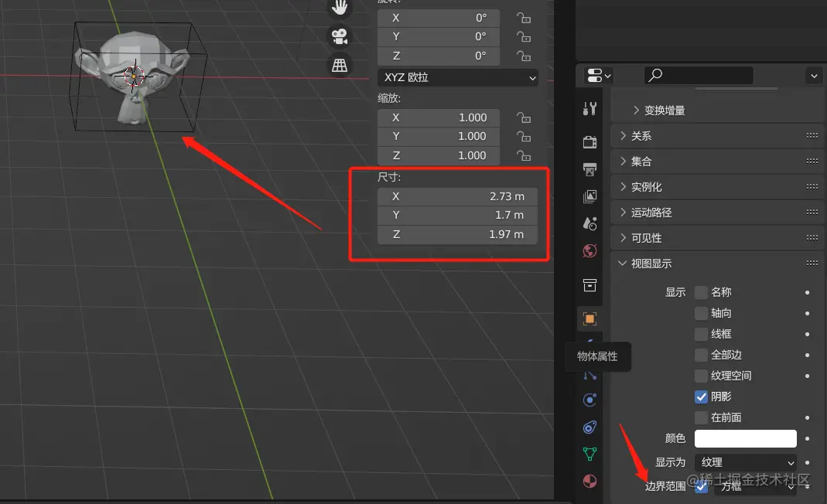Click the scale Y value 1.000
The width and height of the screenshot is (827, 504).
point(439,137)
